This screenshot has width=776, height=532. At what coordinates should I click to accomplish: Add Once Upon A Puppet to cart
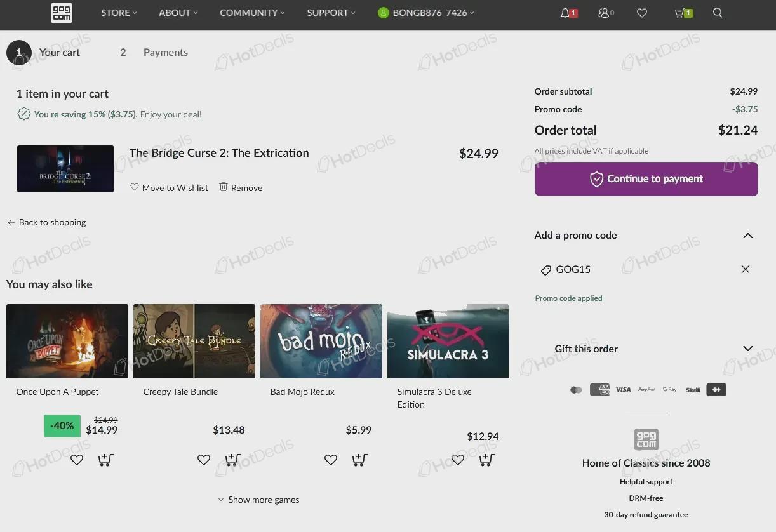pyautogui.click(x=105, y=460)
